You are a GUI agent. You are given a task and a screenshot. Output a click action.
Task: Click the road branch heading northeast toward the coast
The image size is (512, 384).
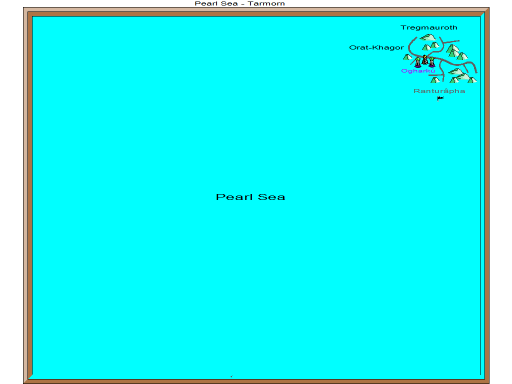451,41
